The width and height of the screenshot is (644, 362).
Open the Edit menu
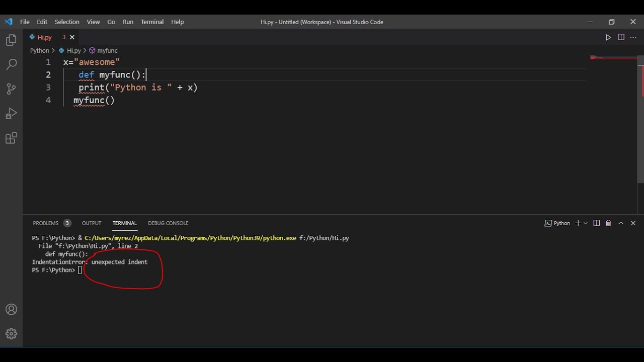(42, 22)
